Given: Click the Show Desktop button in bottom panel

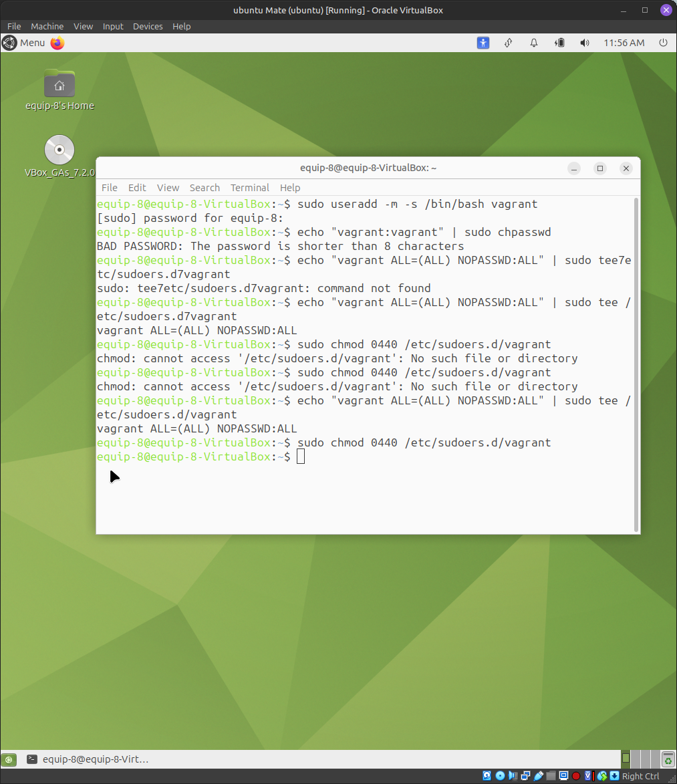Looking at the screenshot, I should click(9, 760).
